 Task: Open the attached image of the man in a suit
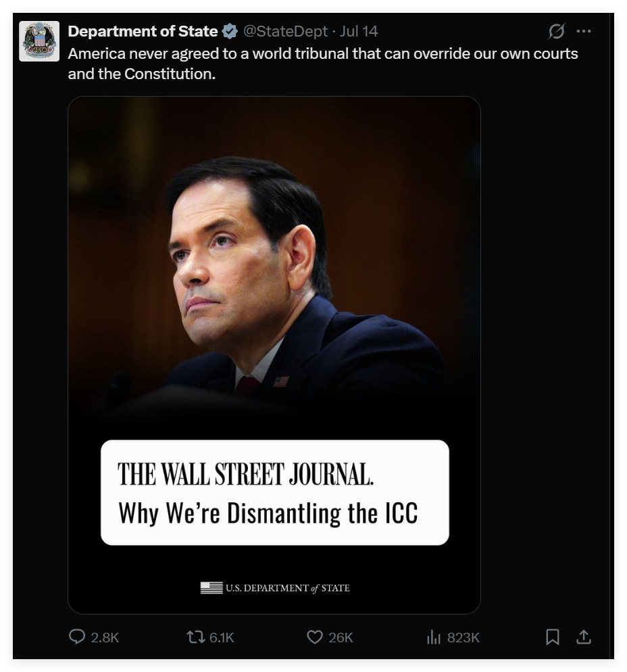[274, 355]
